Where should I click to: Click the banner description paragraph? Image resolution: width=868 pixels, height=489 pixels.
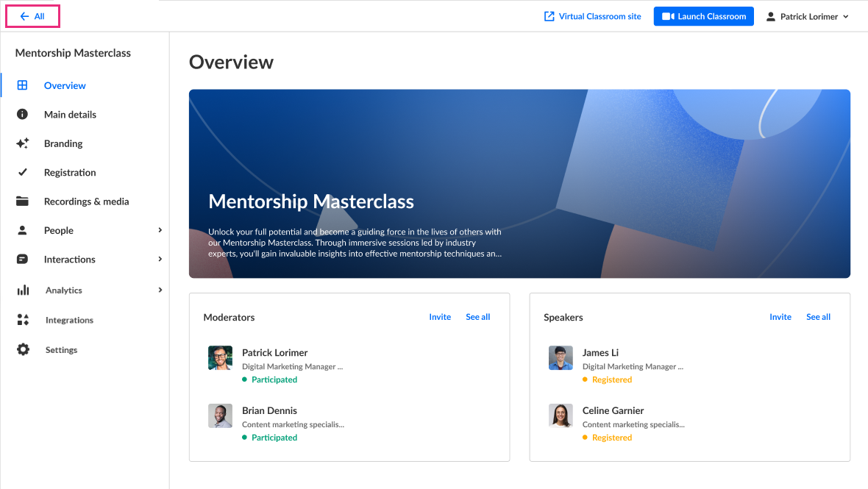tap(355, 242)
